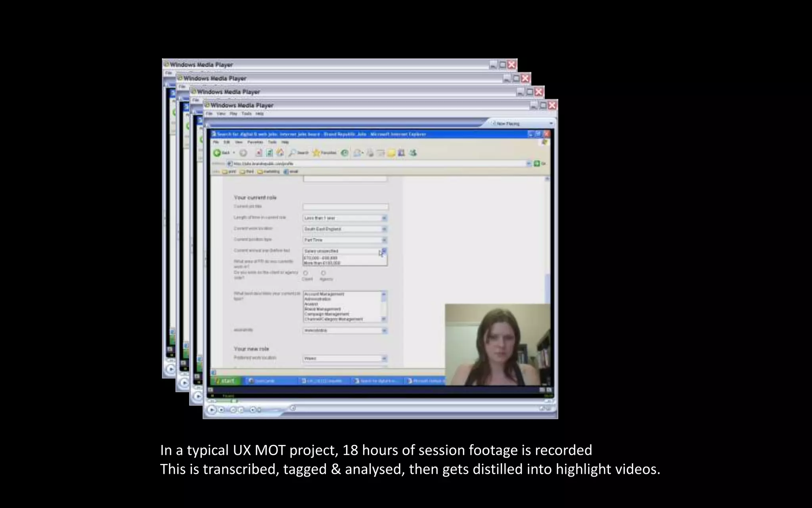Click the red Stop icon in toolbar
This screenshot has height=508, width=812.
click(x=259, y=153)
